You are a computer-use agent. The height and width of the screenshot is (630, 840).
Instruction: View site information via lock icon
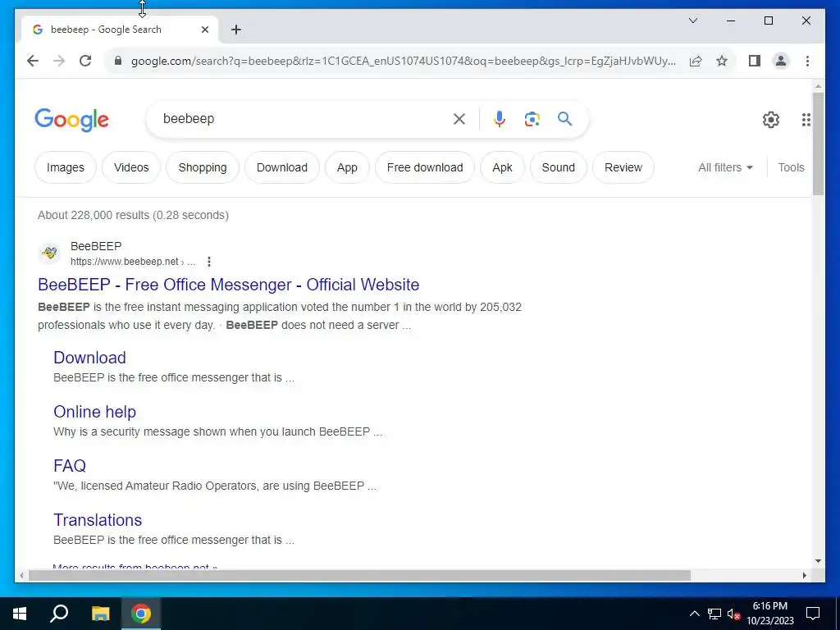pyautogui.click(x=118, y=61)
